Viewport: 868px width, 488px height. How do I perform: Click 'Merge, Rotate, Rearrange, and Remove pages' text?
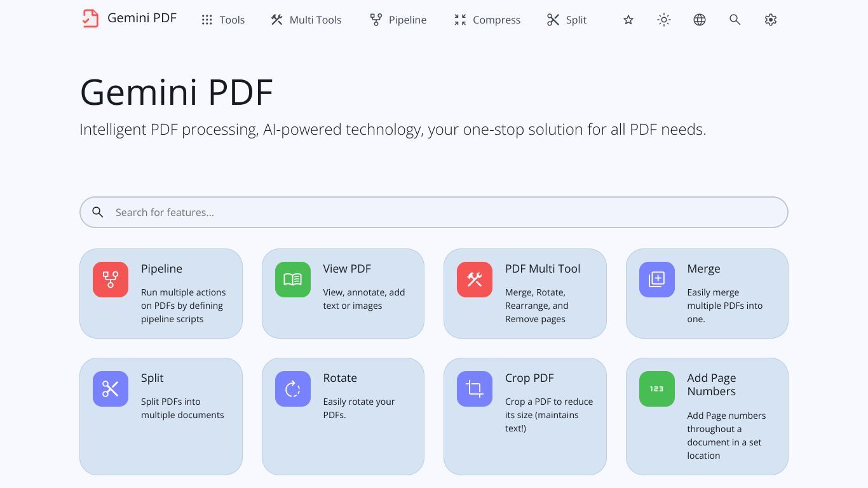(537, 306)
